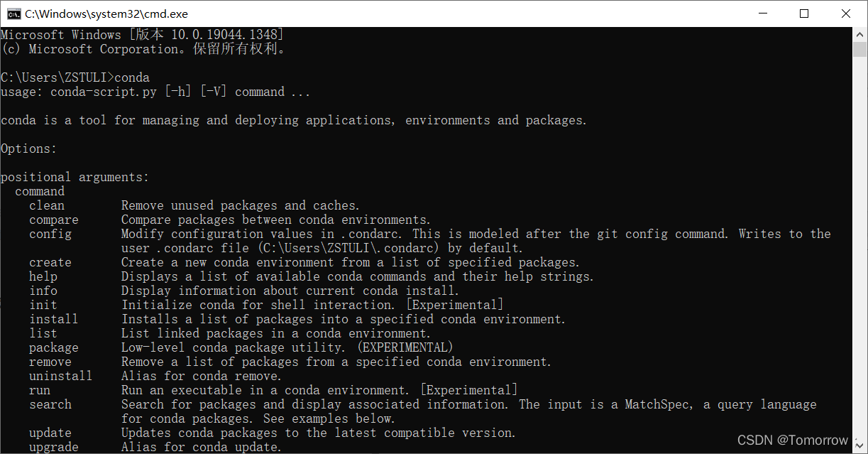The width and height of the screenshot is (868, 454).
Task: Click the 'usage: conda-script.py' line
Action: (x=155, y=92)
